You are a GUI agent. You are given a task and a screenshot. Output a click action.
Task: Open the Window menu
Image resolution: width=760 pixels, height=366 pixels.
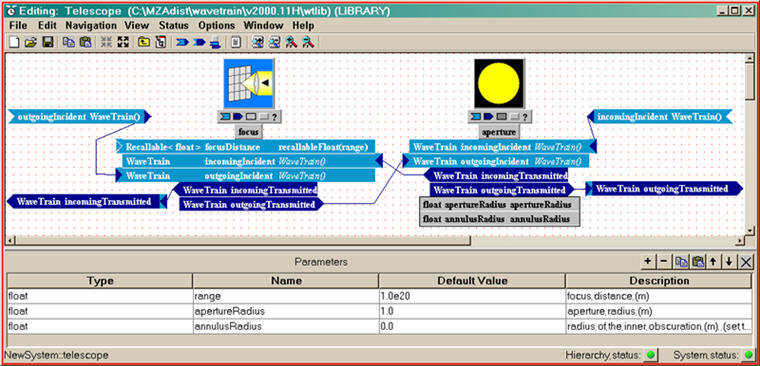click(263, 25)
